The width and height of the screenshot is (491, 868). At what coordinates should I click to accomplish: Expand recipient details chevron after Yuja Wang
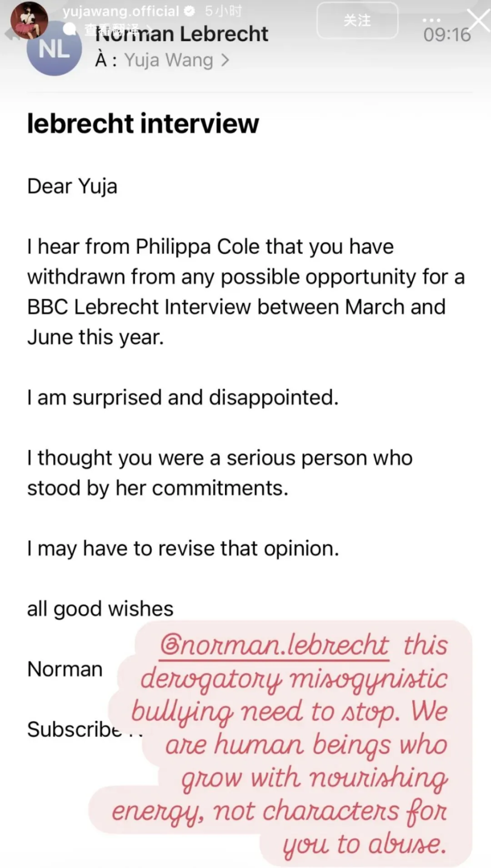pos(225,60)
